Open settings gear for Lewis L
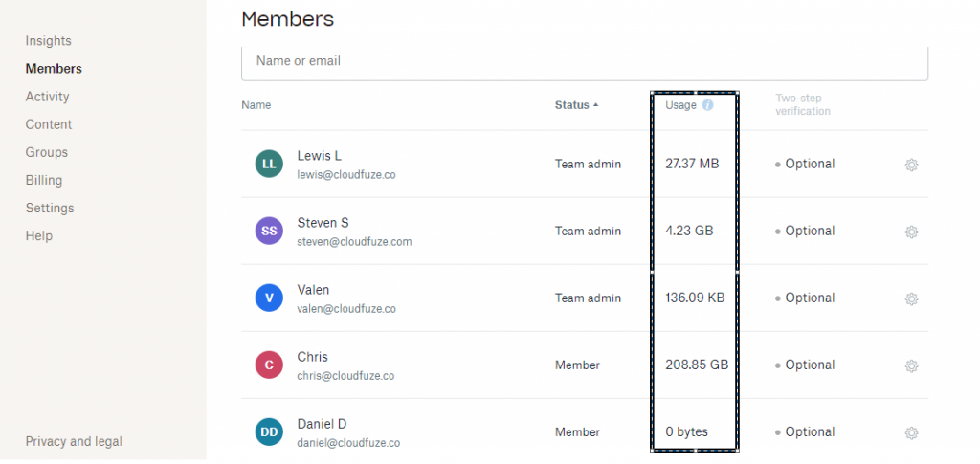The width and height of the screenshot is (980, 464). pos(911,165)
